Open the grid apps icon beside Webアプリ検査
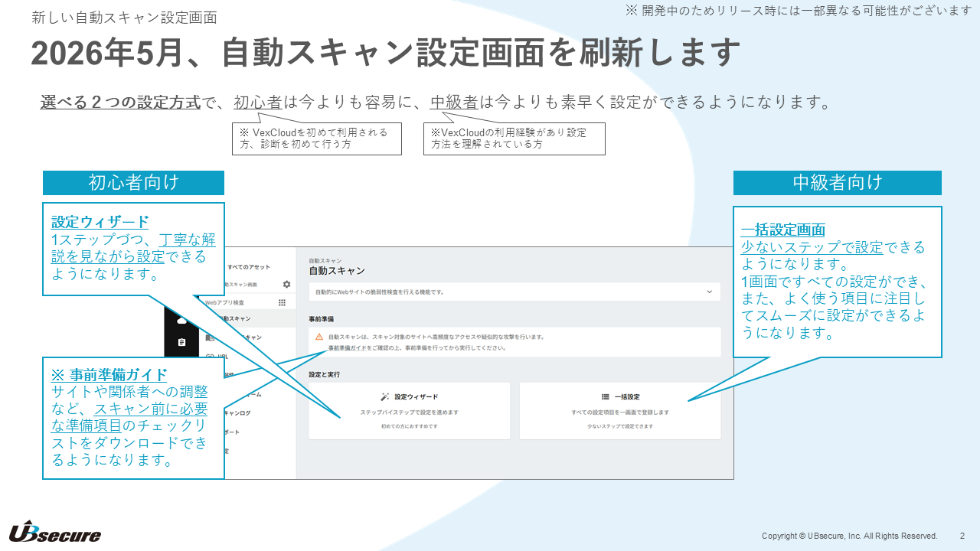The image size is (980, 551). coord(282,302)
